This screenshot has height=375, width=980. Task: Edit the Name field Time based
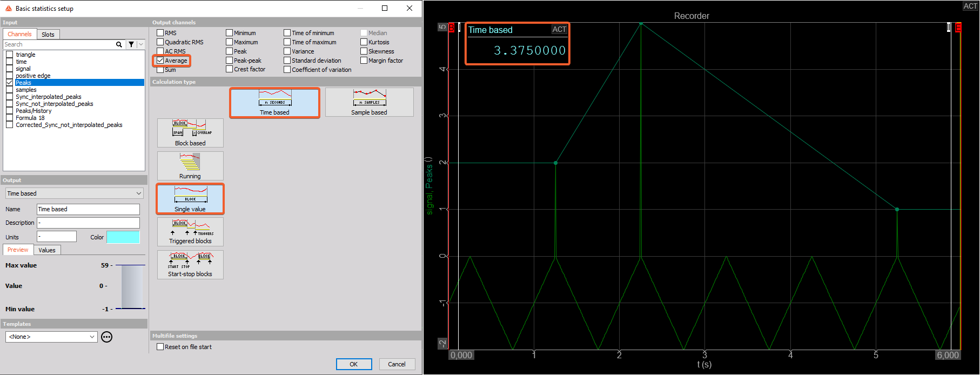tap(88, 209)
